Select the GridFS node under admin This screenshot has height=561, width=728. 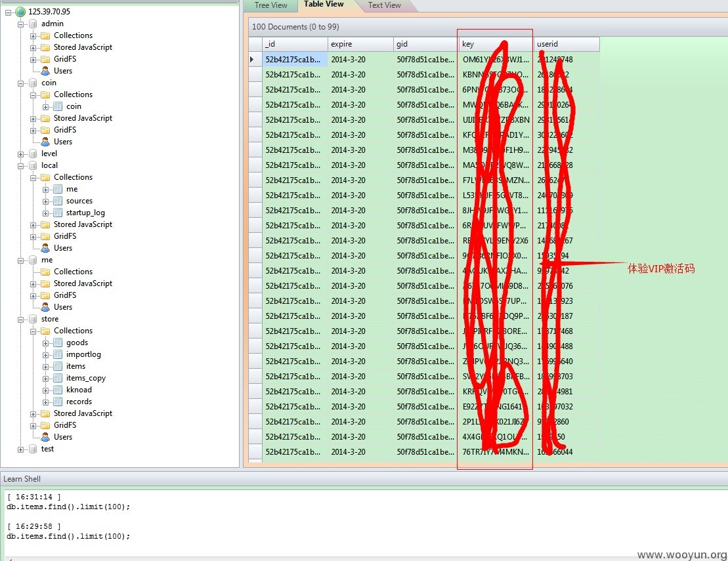64,59
